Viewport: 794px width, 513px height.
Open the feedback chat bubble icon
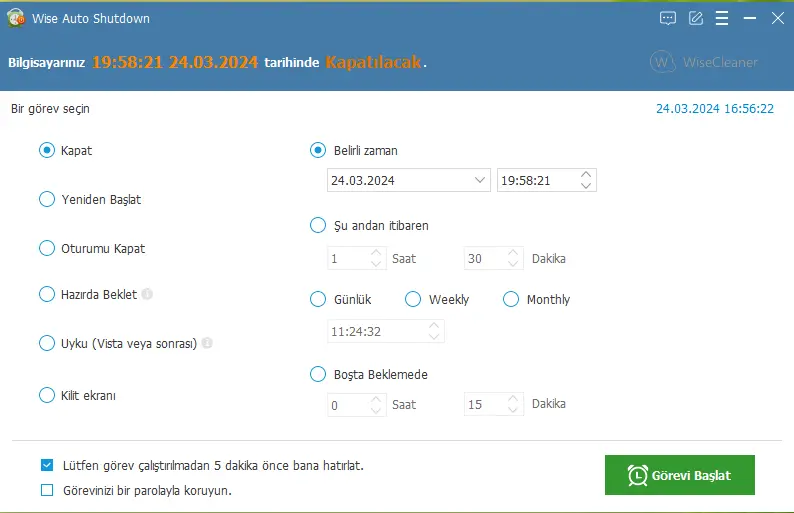668,19
